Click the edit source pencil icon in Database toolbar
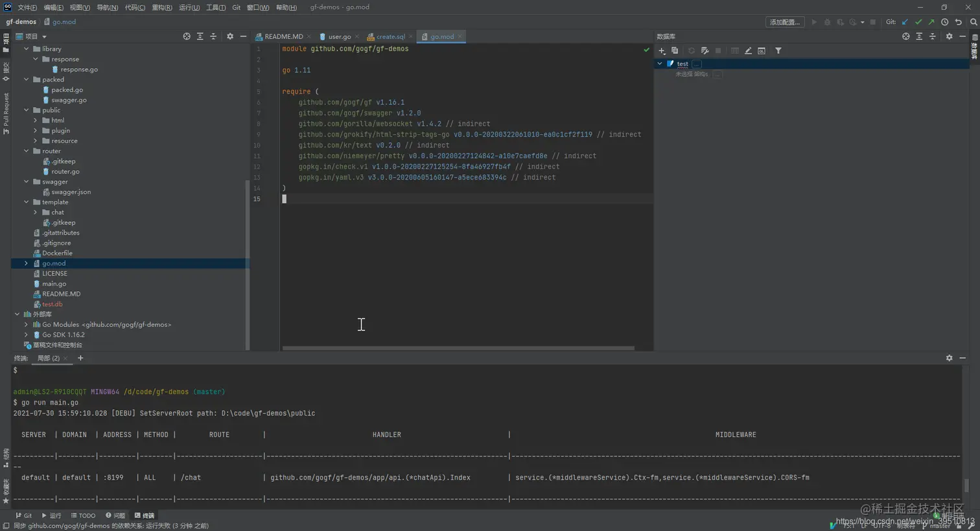This screenshot has width=980, height=531. [748, 51]
